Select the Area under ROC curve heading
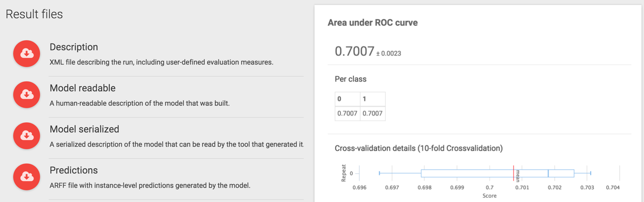This screenshot has width=644, height=202. [372, 23]
